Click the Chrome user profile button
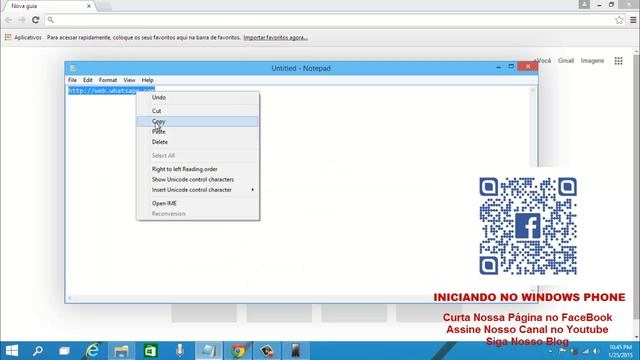Viewport: 640px width, 360px height. pyautogui.click(x=584, y=4)
